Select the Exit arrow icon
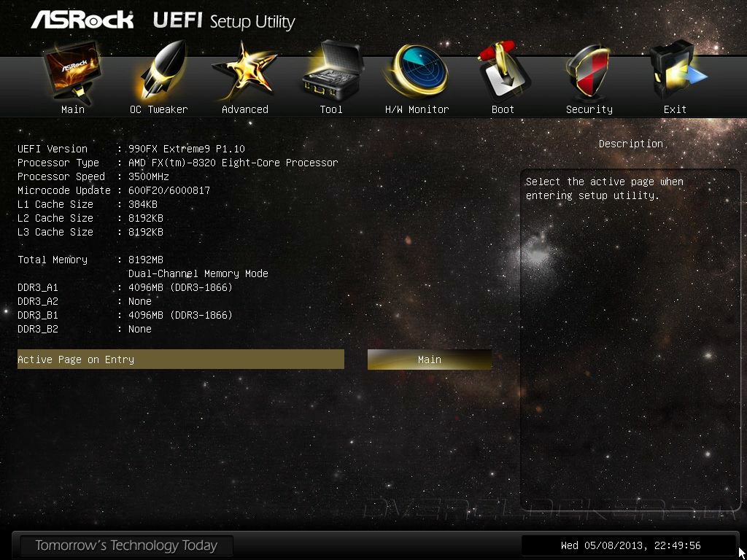Viewport: 747px width, 560px height. pyautogui.click(x=676, y=71)
